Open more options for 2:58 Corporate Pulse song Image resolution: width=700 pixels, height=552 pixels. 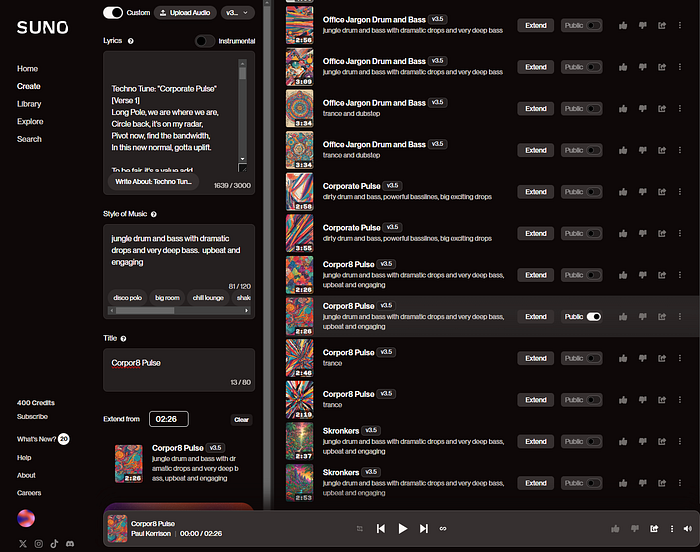679,192
